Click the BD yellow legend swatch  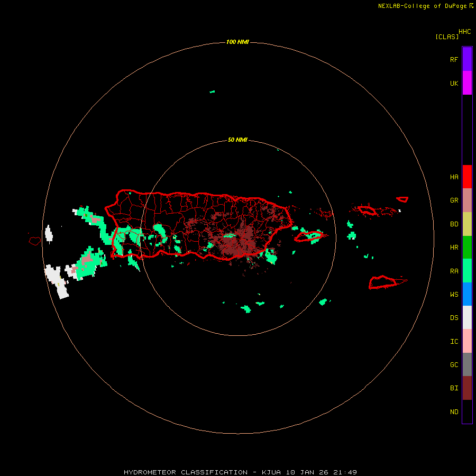click(x=467, y=224)
